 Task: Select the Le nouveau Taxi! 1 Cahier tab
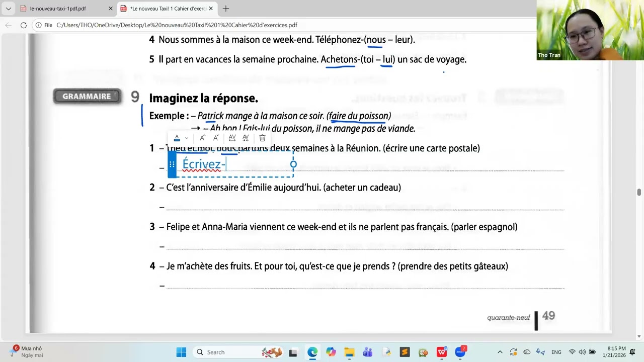click(167, 9)
